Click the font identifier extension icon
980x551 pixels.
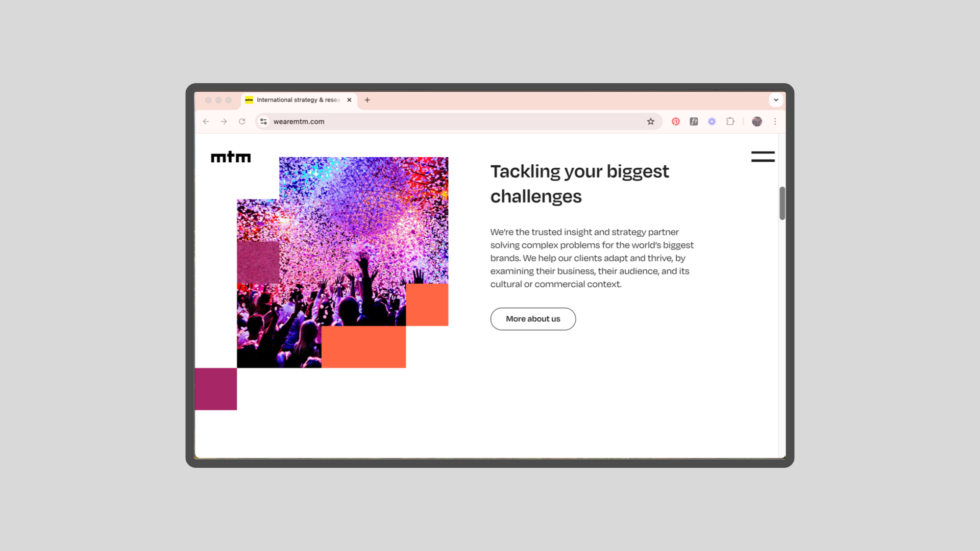click(694, 121)
